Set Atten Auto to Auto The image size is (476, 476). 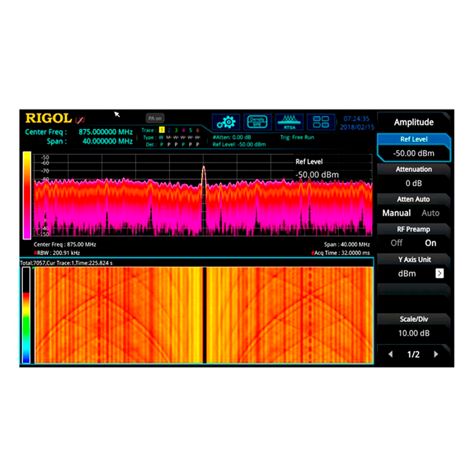pos(430,213)
